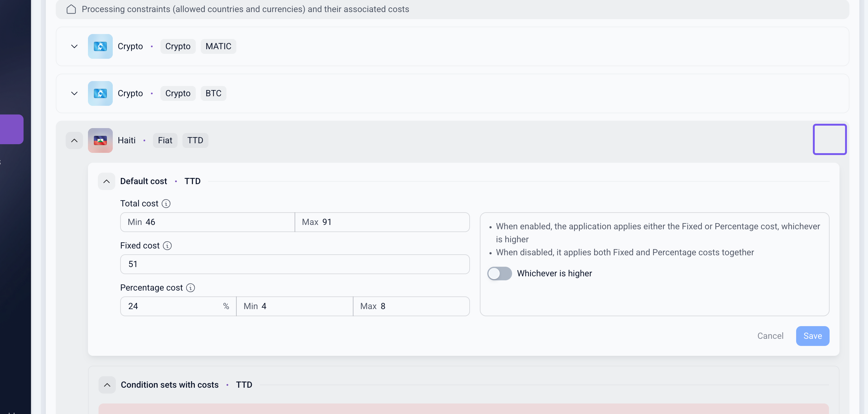Toggle the Whichever is higher switch
The width and height of the screenshot is (868, 414).
(x=499, y=273)
